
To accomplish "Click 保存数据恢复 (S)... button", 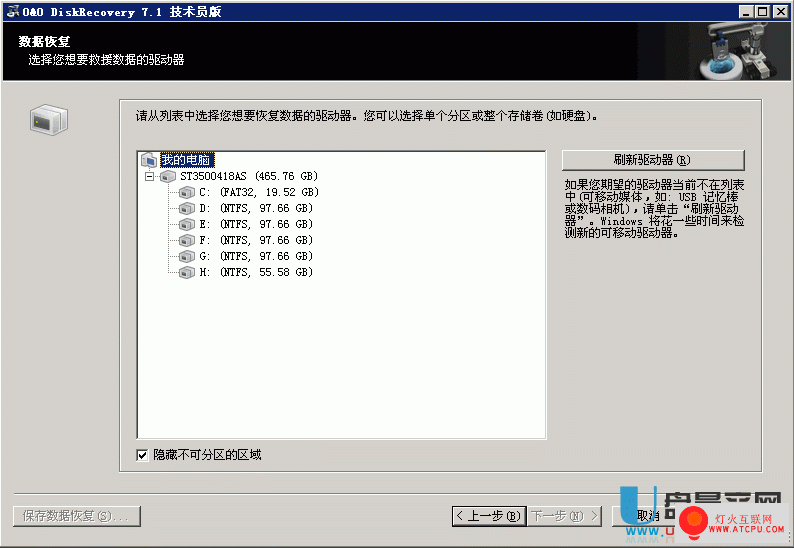I will 77,516.
